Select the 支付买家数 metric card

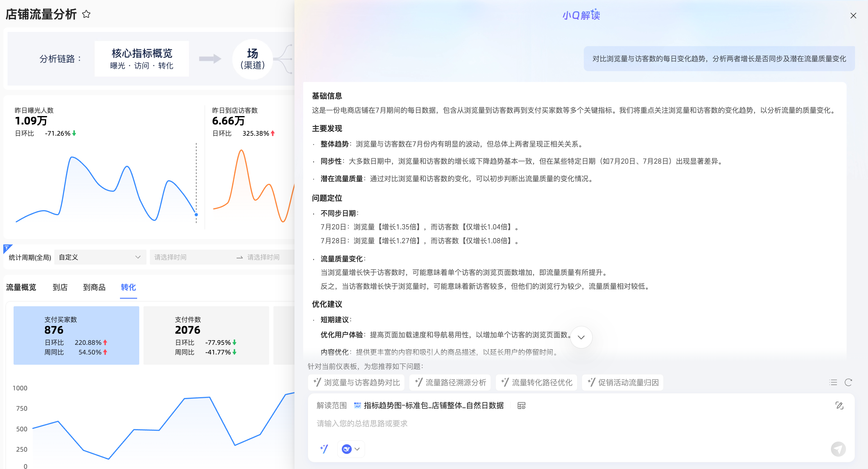point(76,335)
